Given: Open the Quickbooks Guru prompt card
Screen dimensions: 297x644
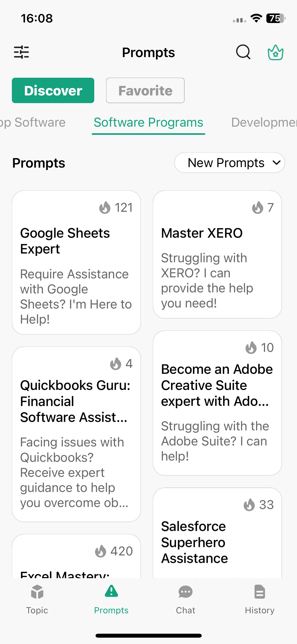Looking at the screenshot, I should 76,434.
